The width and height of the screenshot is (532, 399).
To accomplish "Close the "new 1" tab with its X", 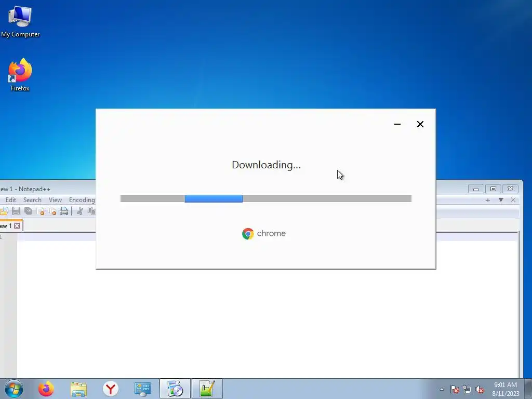I will [17, 225].
